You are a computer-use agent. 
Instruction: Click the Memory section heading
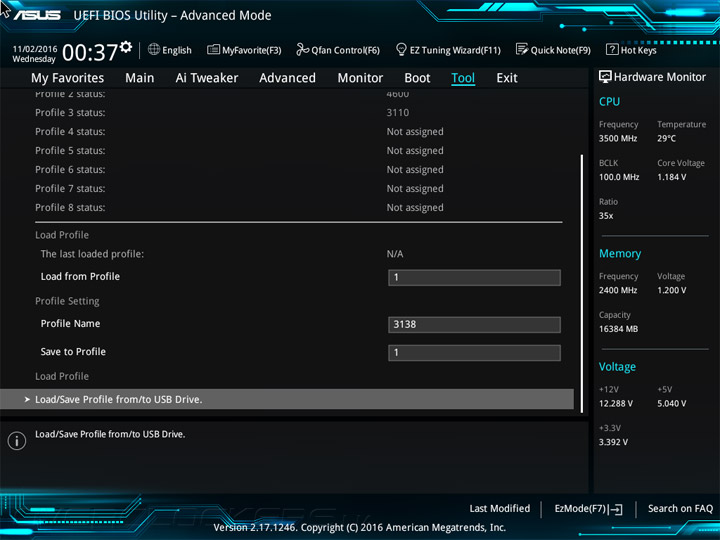point(620,253)
